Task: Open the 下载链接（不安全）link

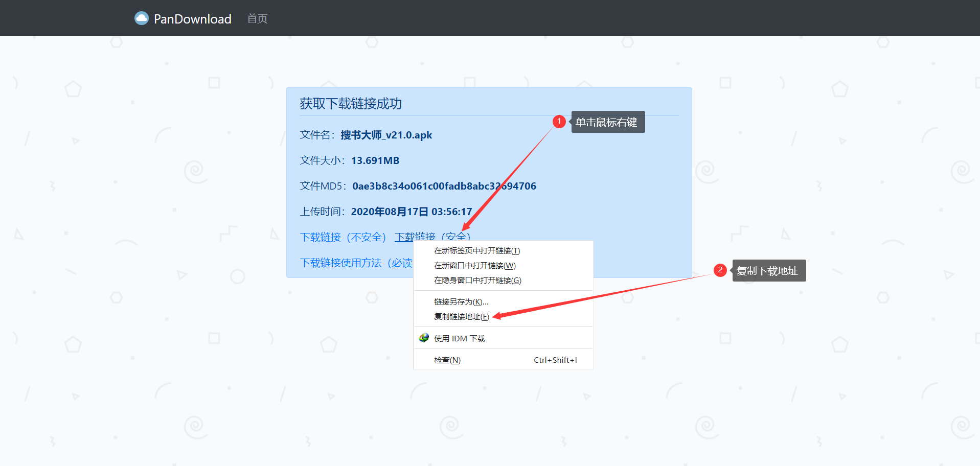Action: coord(343,237)
